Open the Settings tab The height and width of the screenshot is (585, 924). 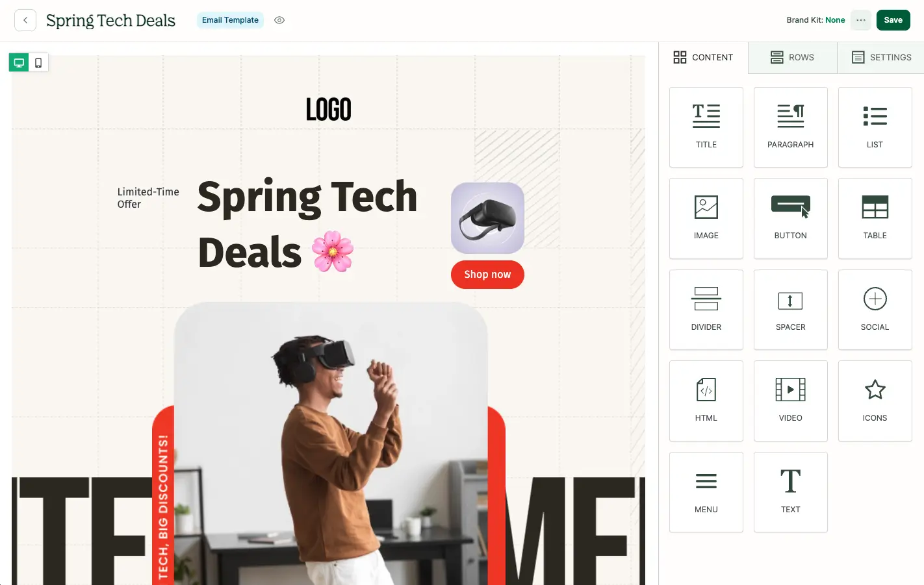tap(881, 57)
